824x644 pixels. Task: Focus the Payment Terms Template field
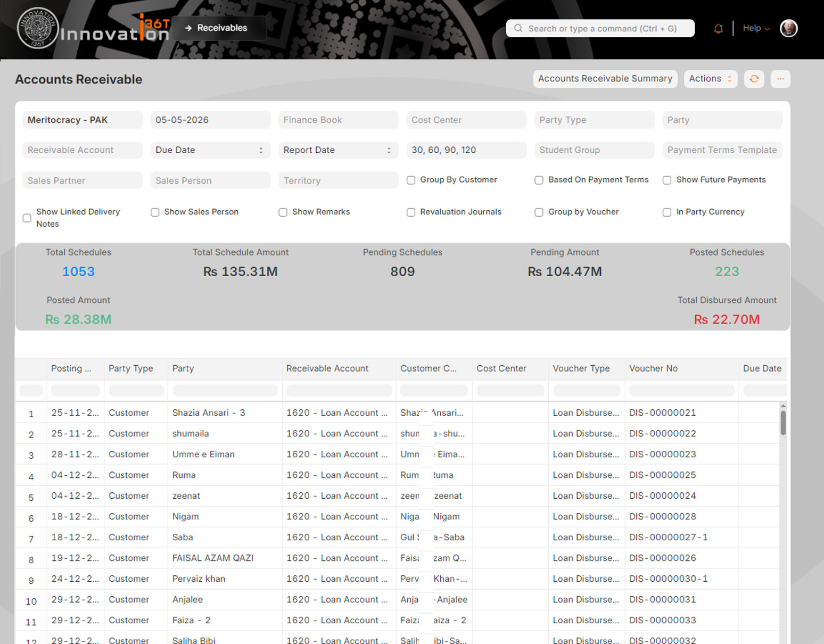point(722,150)
